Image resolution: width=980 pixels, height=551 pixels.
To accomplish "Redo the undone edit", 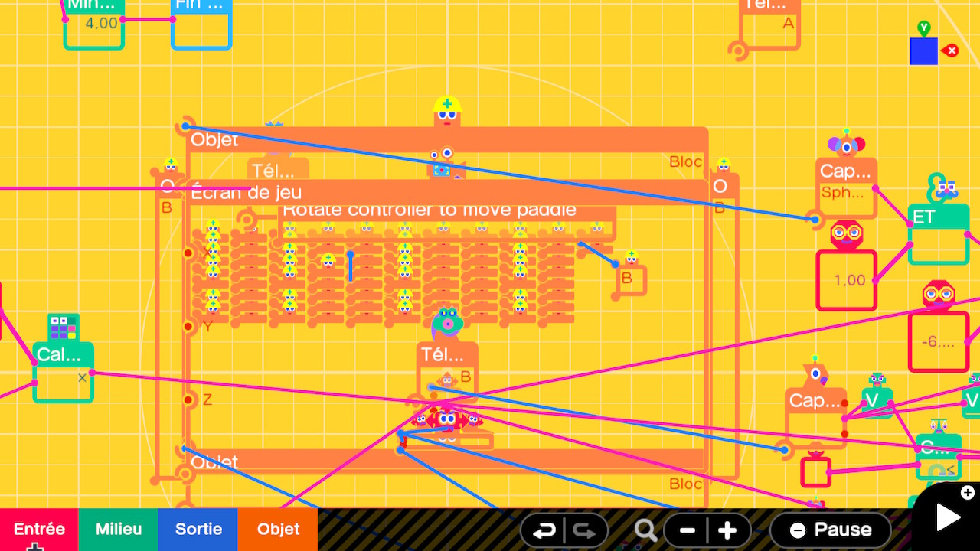I will 584,530.
